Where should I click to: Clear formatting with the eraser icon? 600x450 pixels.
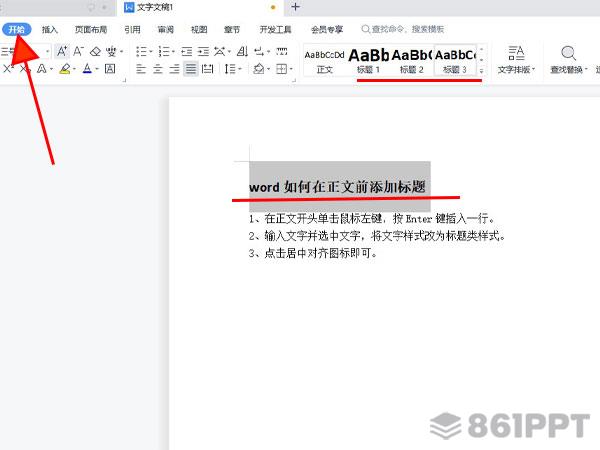(95, 51)
